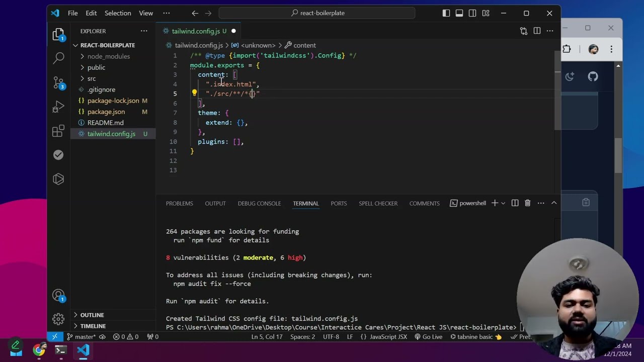Open the Extensions view
644x362 pixels.
tap(59, 131)
